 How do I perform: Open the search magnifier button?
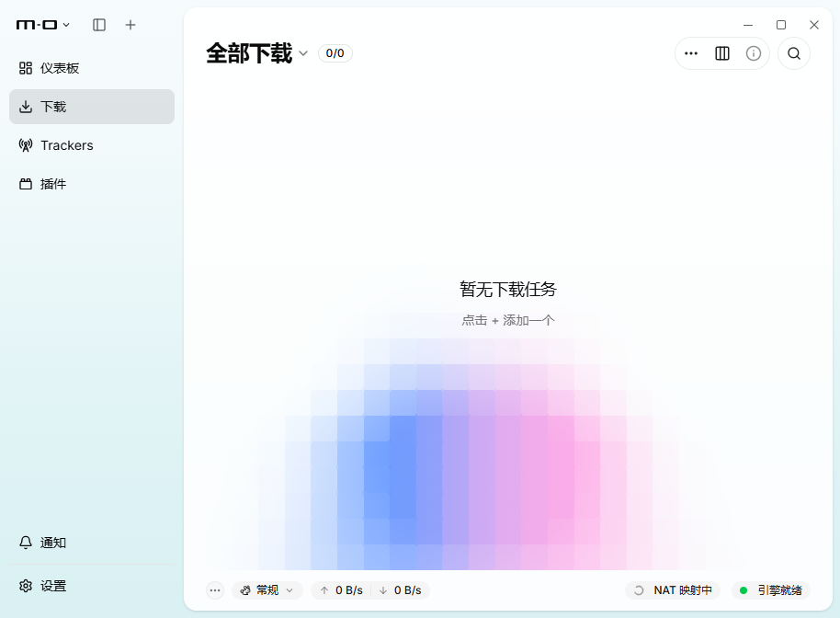[794, 53]
